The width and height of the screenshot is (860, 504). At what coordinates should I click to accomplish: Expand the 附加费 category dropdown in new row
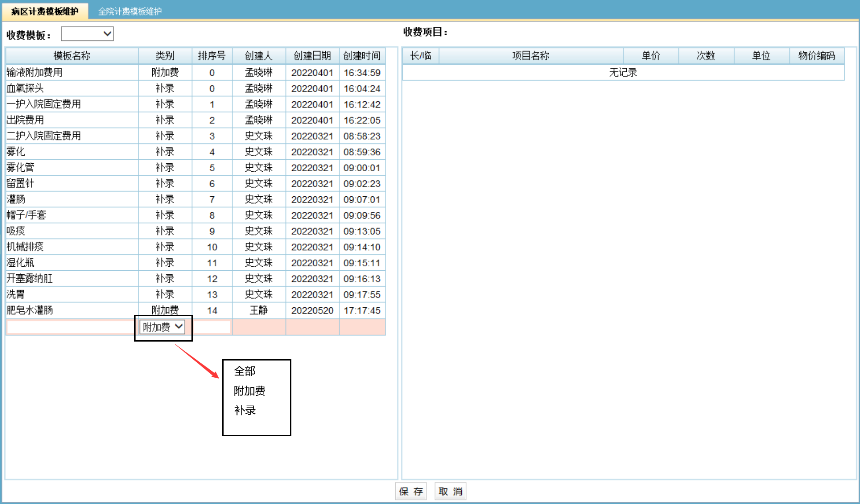point(162,327)
